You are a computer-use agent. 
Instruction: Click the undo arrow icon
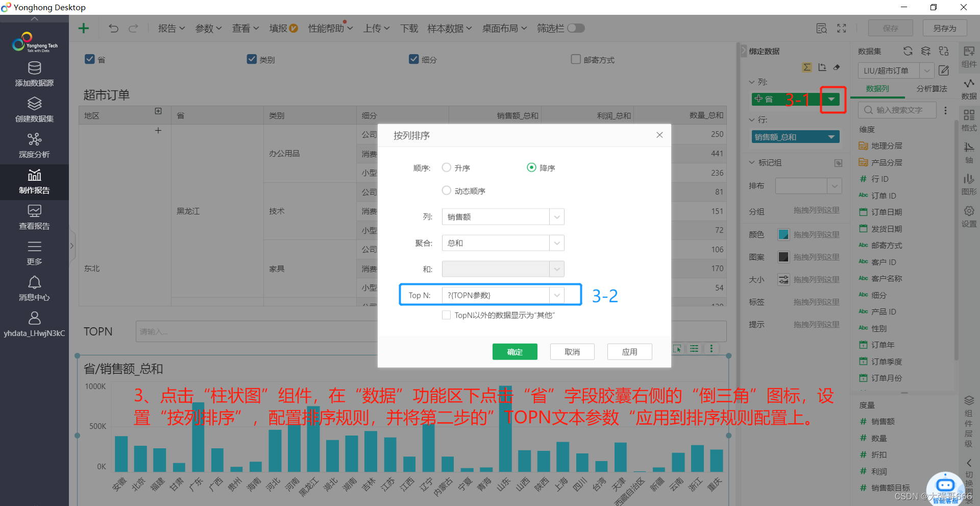113,28
